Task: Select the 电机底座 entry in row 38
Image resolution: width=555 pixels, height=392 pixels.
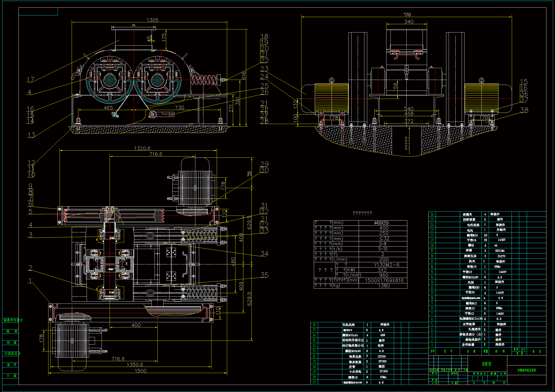Action: [348, 325]
